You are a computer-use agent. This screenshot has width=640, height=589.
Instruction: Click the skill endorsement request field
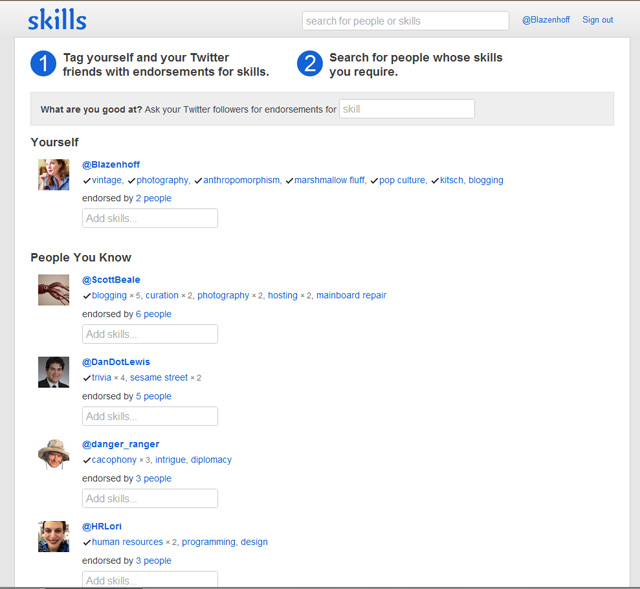coord(406,109)
